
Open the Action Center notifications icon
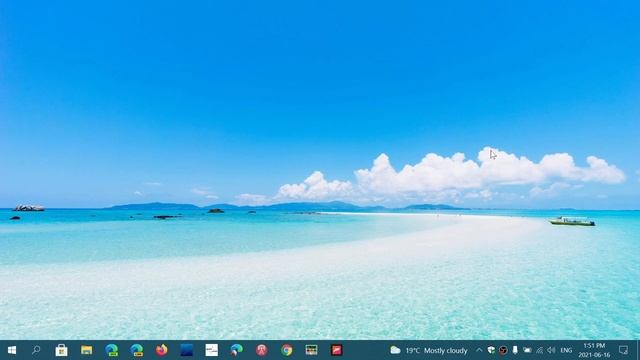pos(623,350)
